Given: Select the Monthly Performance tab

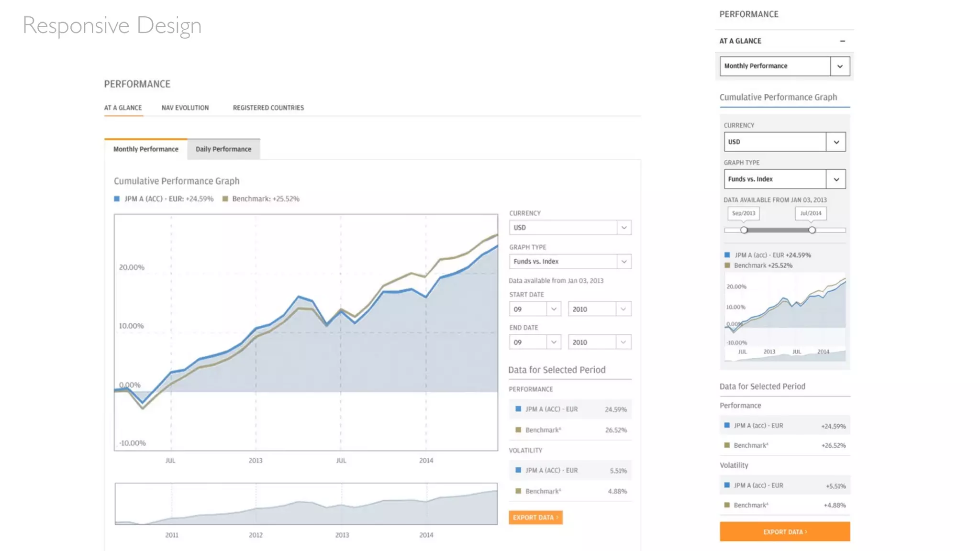Looking at the screenshot, I should coord(145,149).
